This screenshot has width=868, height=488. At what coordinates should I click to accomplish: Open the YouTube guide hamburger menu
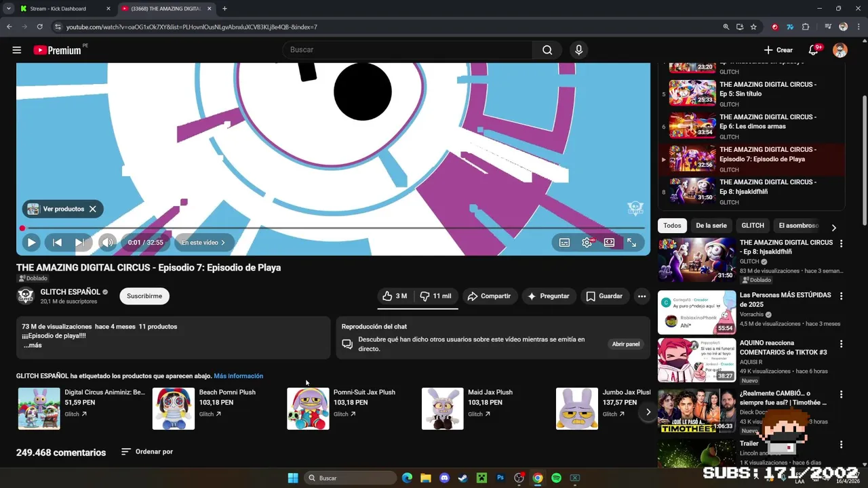pos(17,50)
